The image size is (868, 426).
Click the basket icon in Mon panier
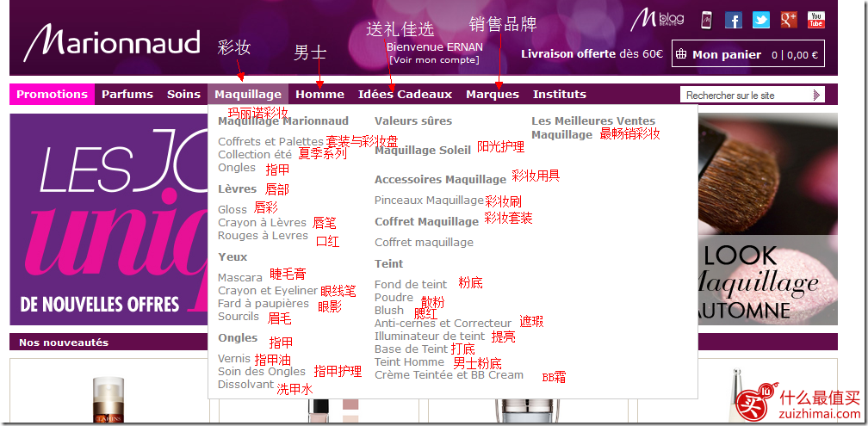(x=681, y=54)
